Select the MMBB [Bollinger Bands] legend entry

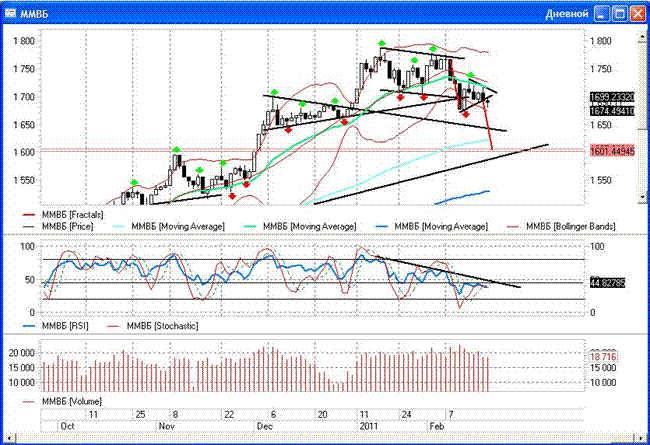click(561, 226)
